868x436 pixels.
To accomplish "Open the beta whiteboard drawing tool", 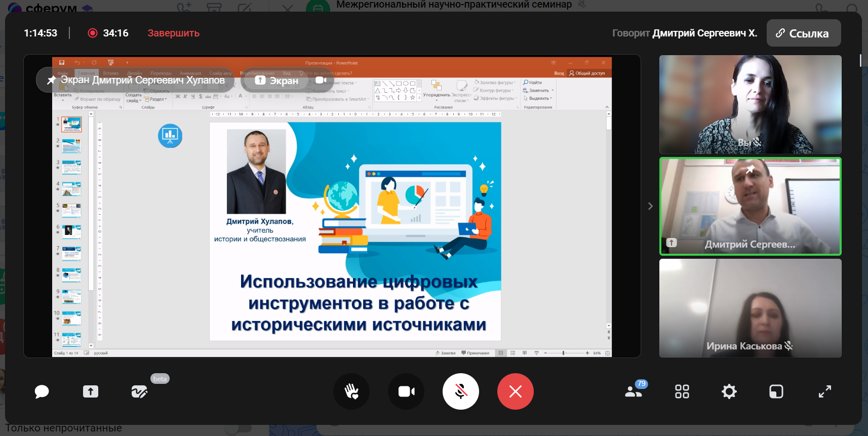I will tap(139, 391).
